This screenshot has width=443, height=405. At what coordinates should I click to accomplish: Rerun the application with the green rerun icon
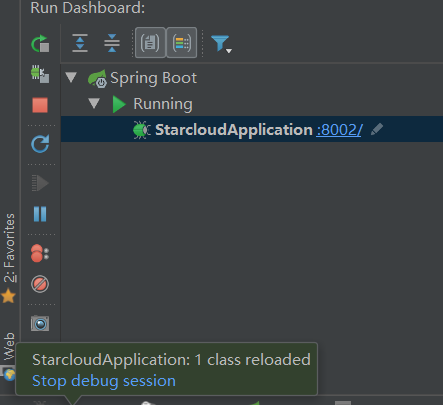(x=40, y=43)
